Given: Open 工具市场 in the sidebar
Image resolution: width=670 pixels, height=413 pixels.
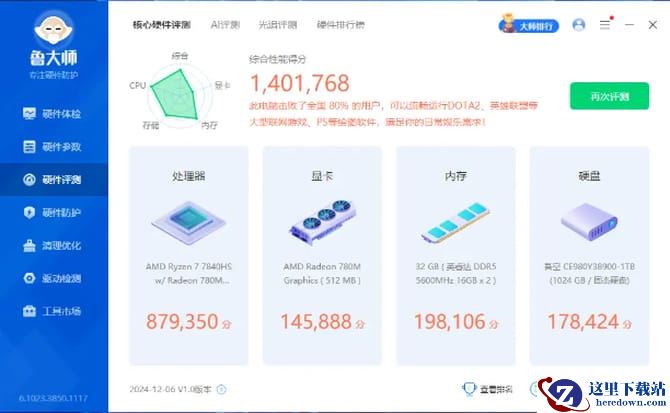Looking at the screenshot, I should point(53,311).
